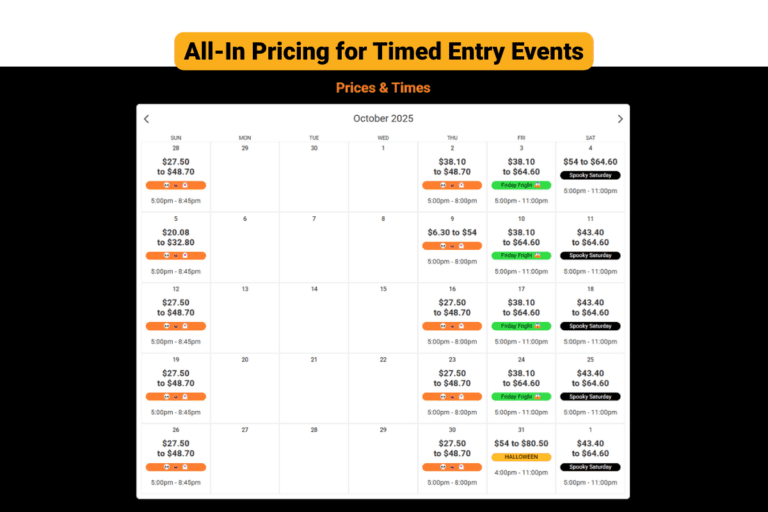Select the orange badge on October 26
This screenshot has height=512, width=768.
pos(176,467)
